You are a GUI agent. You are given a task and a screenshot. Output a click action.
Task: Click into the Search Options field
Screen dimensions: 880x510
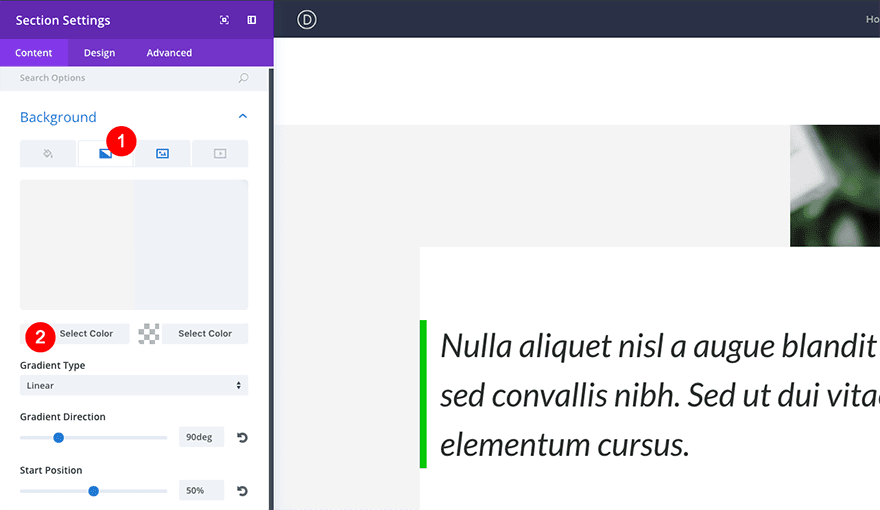pos(120,78)
